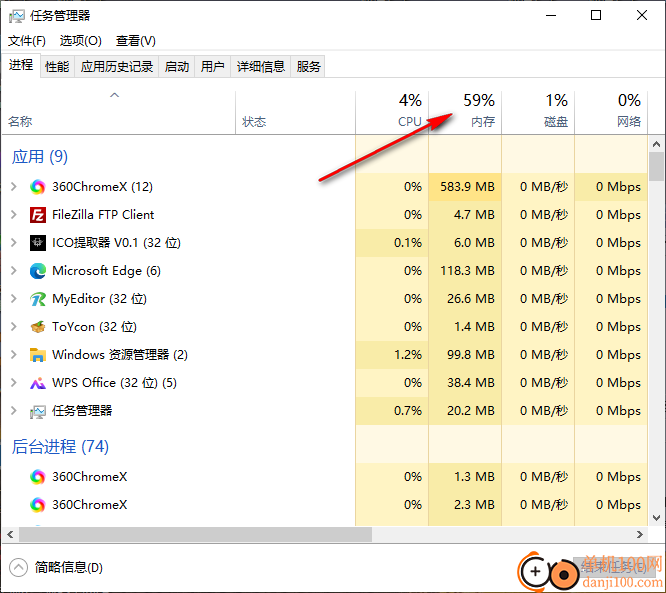Viewport: 666px width, 593px height.
Task: Click the ICO提取器 V0.1 icon
Action: point(37,243)
